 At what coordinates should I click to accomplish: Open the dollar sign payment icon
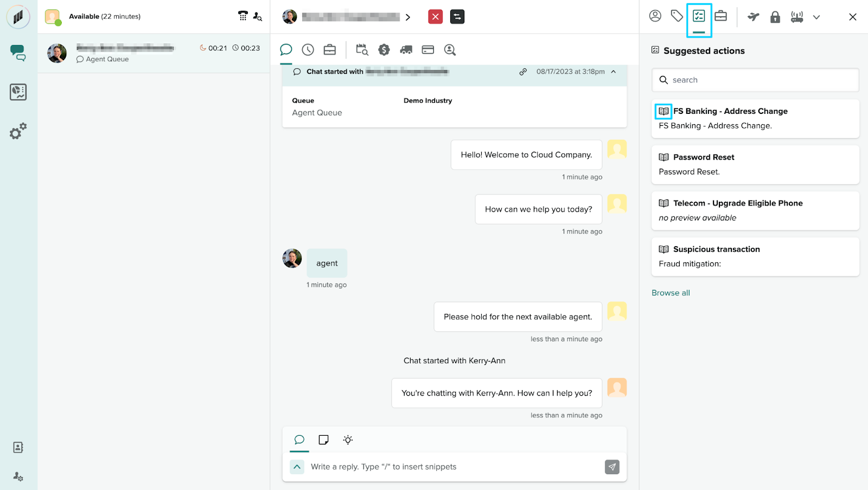click(x=384, y=50)
